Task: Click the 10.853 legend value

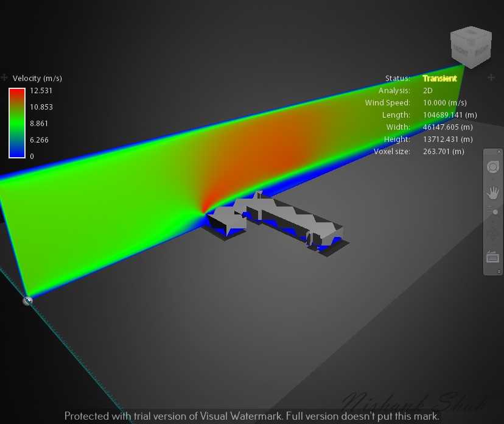Action: 41,107
